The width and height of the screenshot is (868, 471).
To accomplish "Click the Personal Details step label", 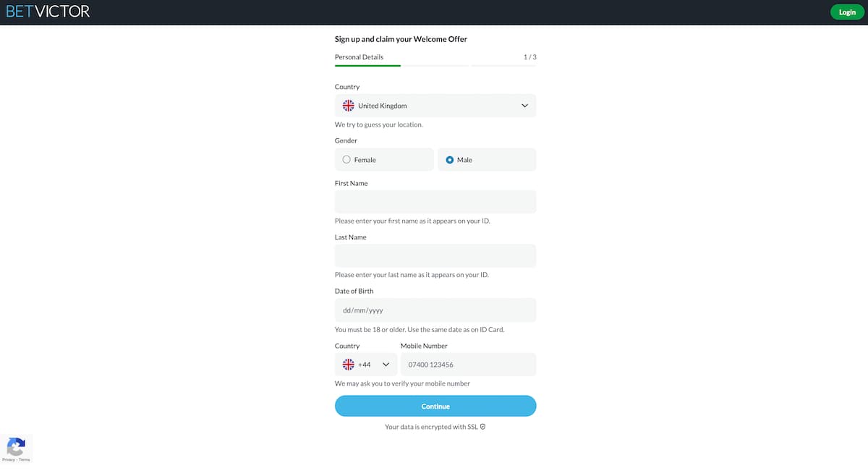I will (x=359, y=57).
